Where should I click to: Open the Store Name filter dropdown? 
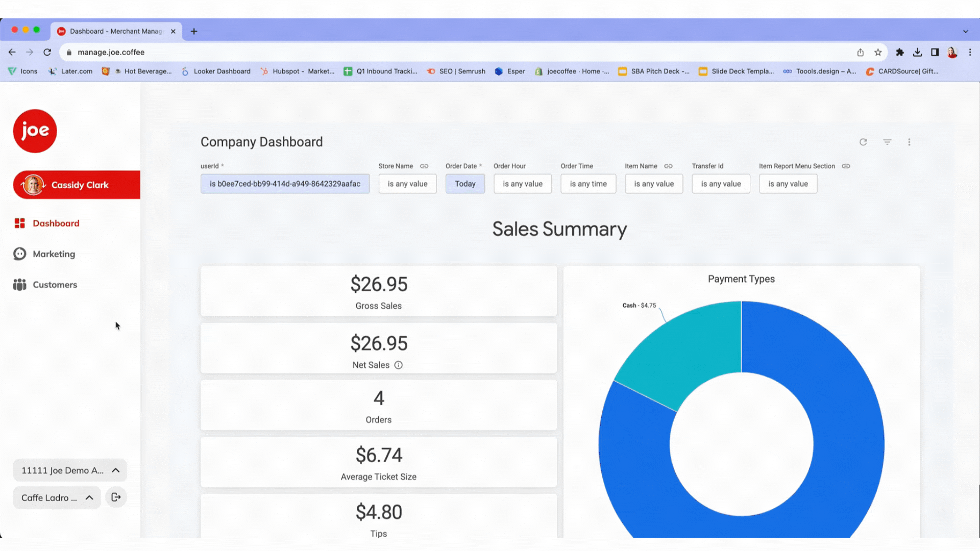(x=407, y=184)
